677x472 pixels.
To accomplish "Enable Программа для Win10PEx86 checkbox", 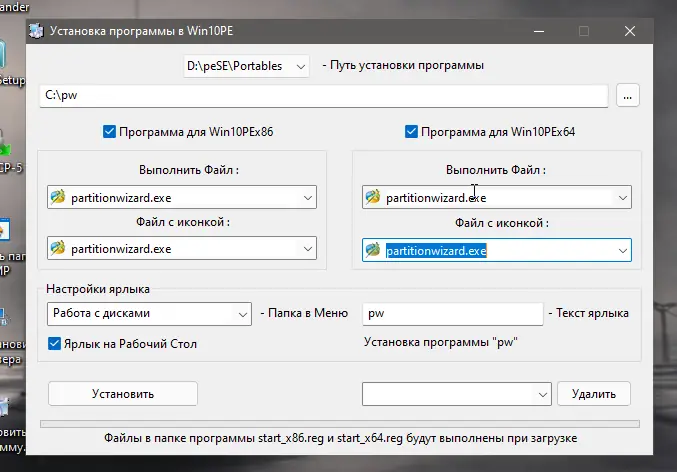I will click(x=110, y=131).
